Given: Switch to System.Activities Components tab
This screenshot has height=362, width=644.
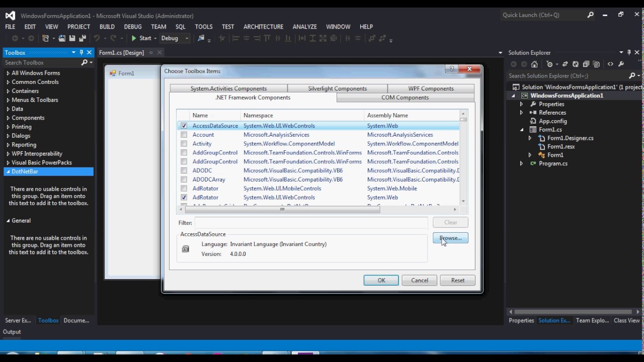Looking at the screenshot, I should 228,88.
